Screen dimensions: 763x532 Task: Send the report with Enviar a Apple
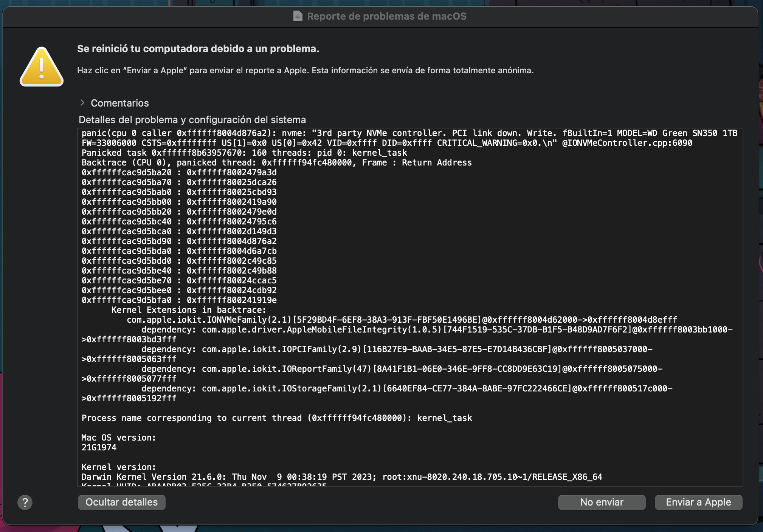click(x=698, y=502)
